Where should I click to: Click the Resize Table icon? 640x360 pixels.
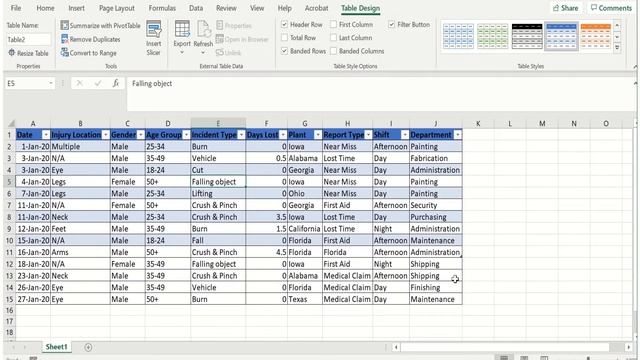point(11,53)
